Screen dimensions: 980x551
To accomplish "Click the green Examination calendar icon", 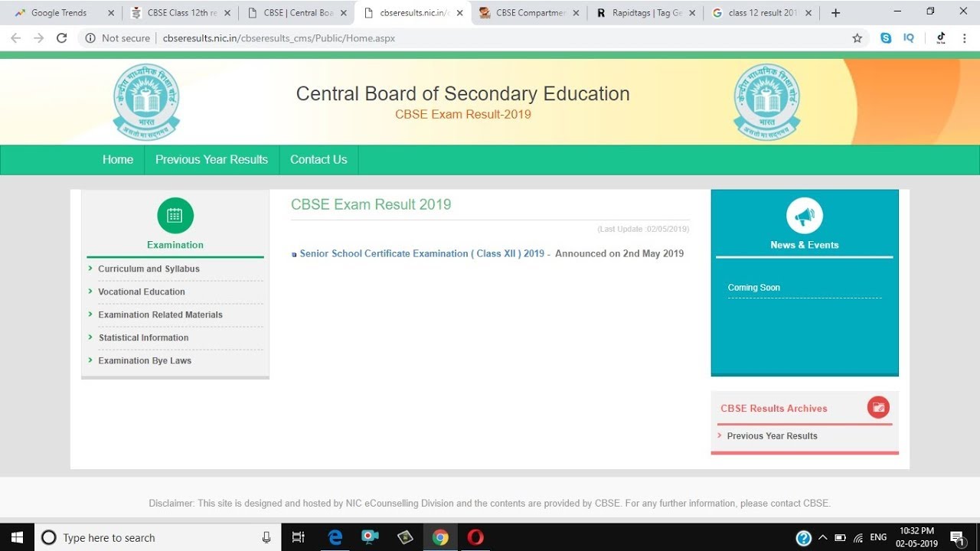I will pos(175,216).
